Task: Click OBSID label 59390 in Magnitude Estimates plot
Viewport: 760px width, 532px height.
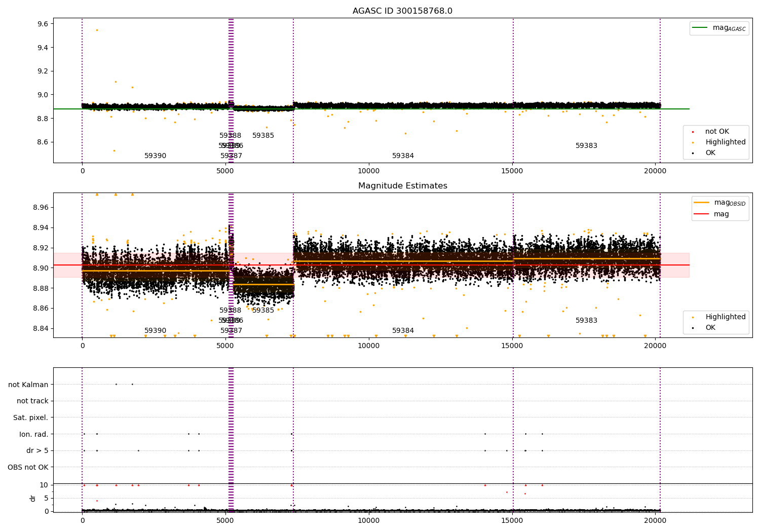Action: [156, 331]
